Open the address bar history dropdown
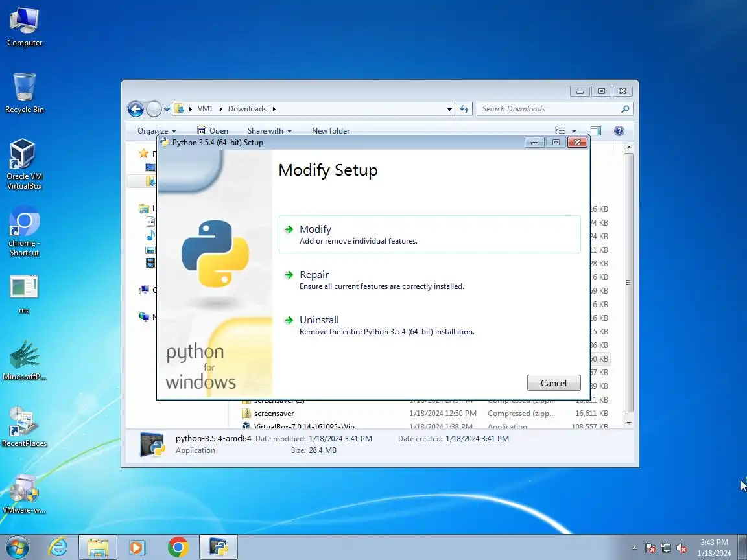The height and width of the screenshot is (560, 747). [x=449, y=109]
